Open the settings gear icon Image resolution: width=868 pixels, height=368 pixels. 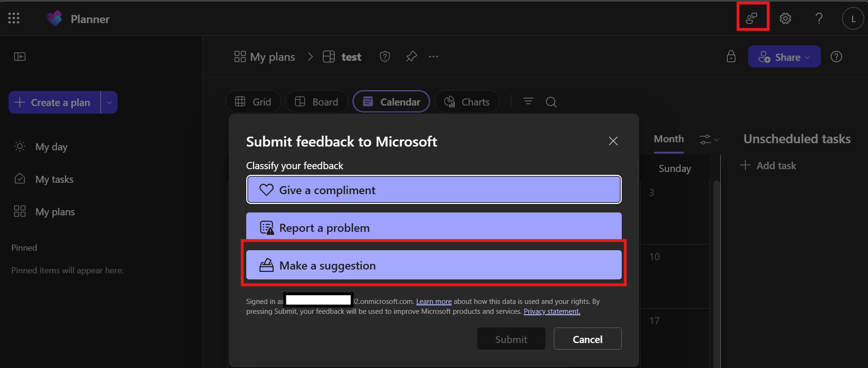point(785,18)
